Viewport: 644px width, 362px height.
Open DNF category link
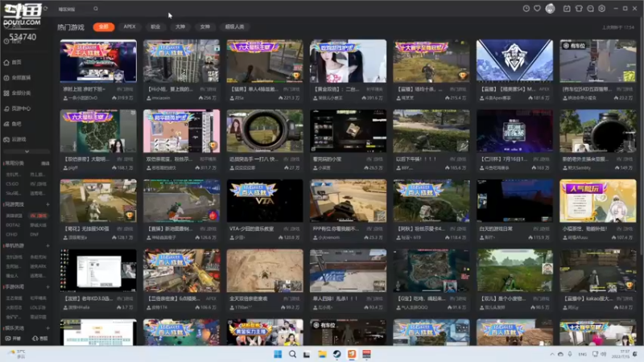click(34, 234)
